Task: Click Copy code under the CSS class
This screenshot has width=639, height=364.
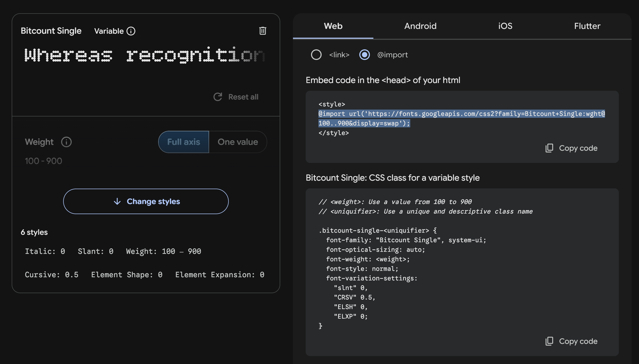Action: coord(578,341)
